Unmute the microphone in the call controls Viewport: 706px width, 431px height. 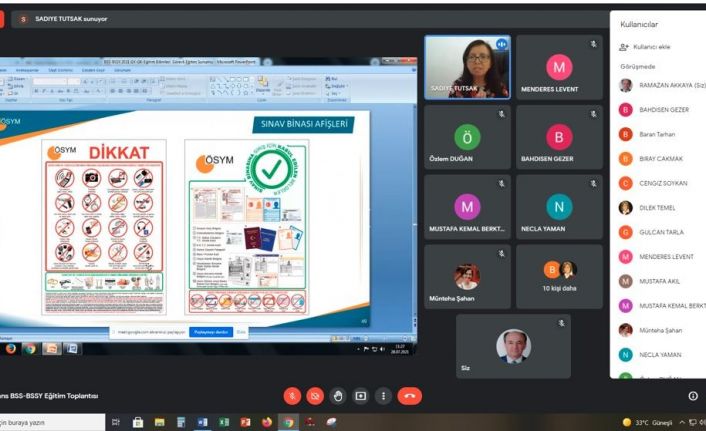point(292,396)
